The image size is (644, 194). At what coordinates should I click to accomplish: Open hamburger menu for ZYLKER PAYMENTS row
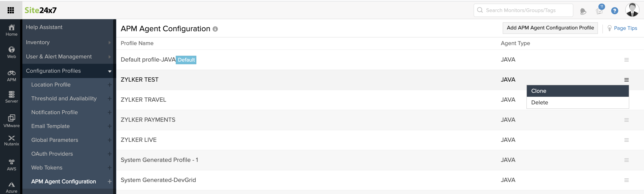click(x=626, y=120)
